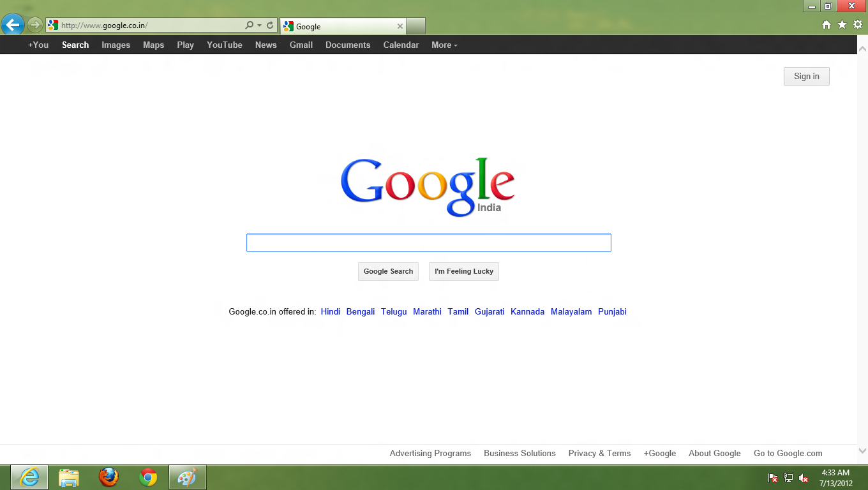Switch language to Telugu

click(x=394, y=311)
